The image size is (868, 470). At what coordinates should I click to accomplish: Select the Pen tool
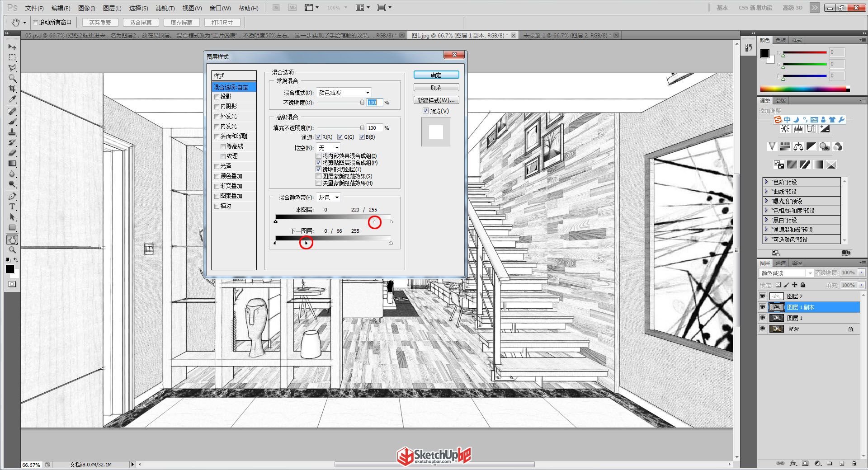click(12, 196)
